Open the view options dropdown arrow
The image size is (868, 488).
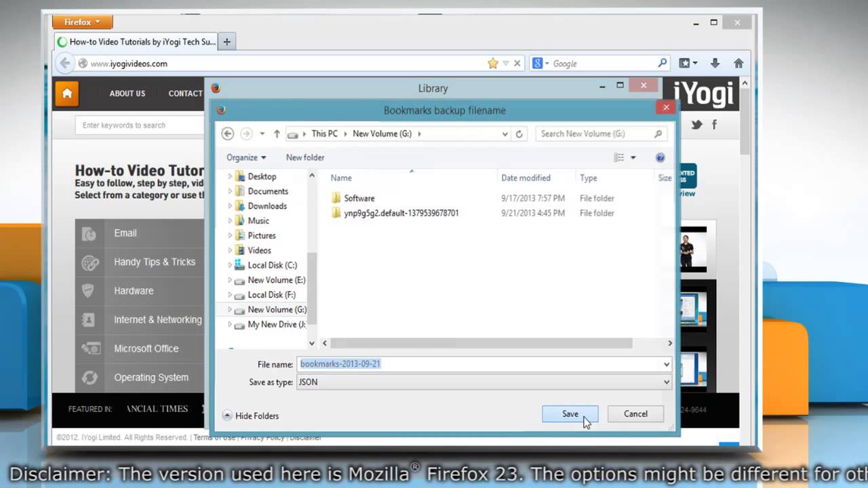coord(633,157)
